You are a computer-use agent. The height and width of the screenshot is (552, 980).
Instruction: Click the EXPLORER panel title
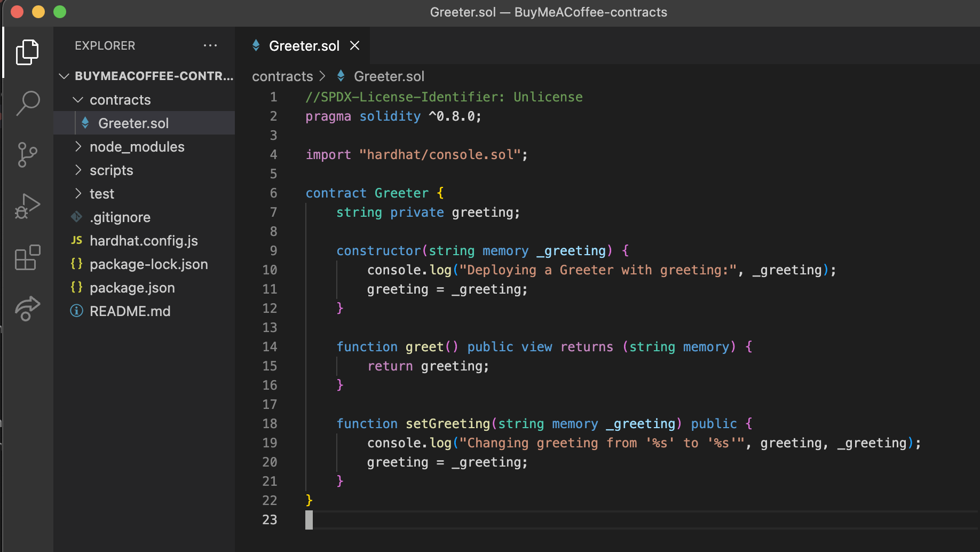[105, 46]
